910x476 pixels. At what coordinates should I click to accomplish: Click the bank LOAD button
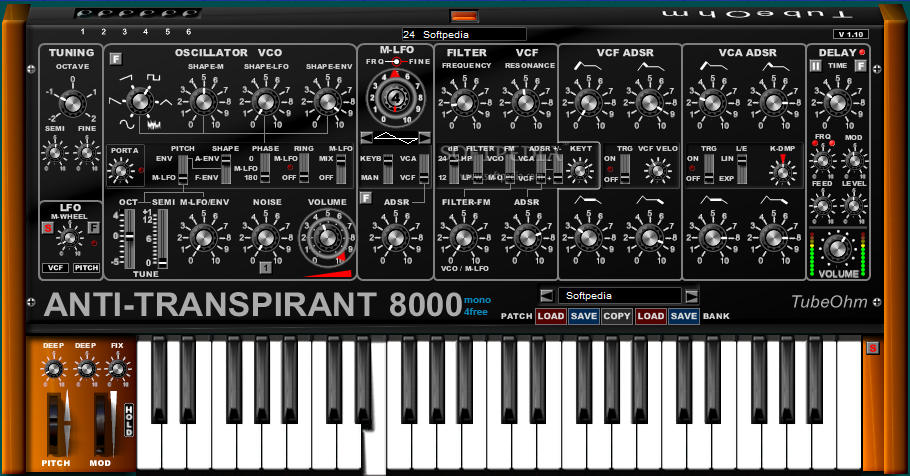(x=650, y=316)
